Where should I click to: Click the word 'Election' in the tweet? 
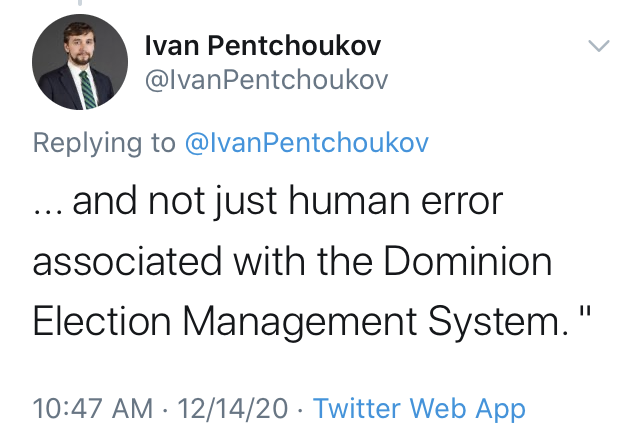pyautogui.click(x=102, y=321)
